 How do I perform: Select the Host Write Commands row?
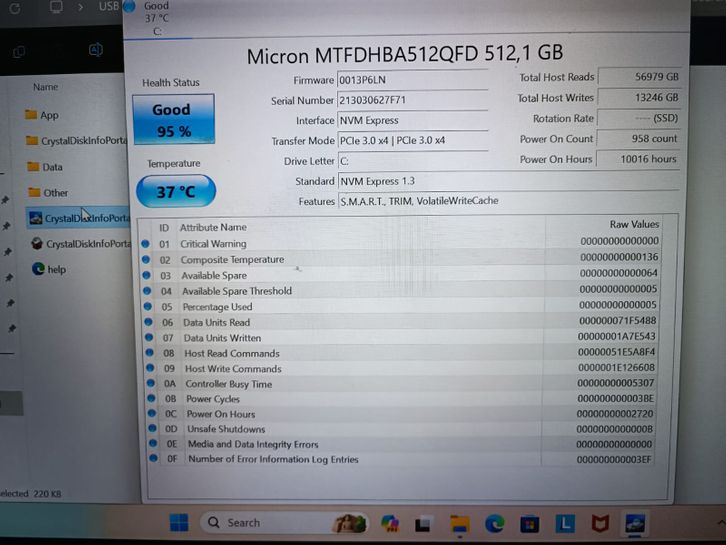pyautogui.click(x=401, y=368)
